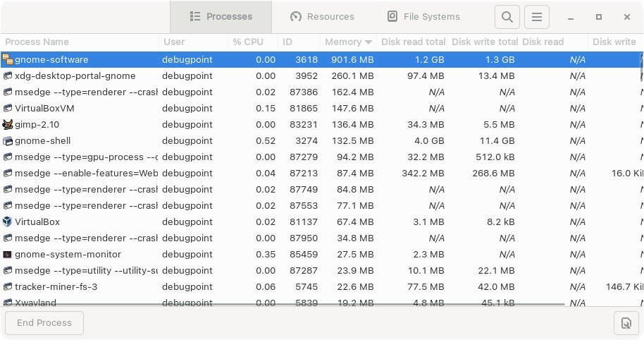Click process ID 87553
644x340 pixels.
pyautogui.click(x=304, y=205)
